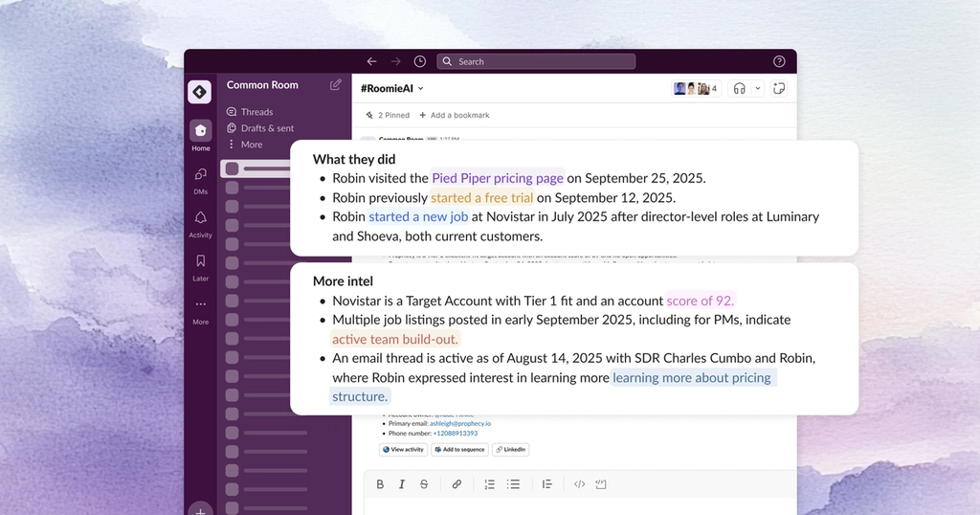Click the Pied Piper pricing page highlight
980x515 pixels.
tap(498, 178)
